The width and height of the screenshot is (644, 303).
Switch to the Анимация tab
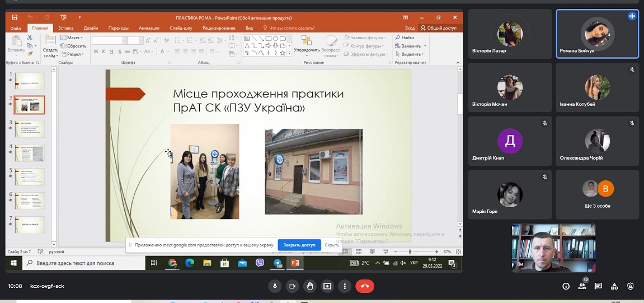pyautogui.click(x=149, y=29)
